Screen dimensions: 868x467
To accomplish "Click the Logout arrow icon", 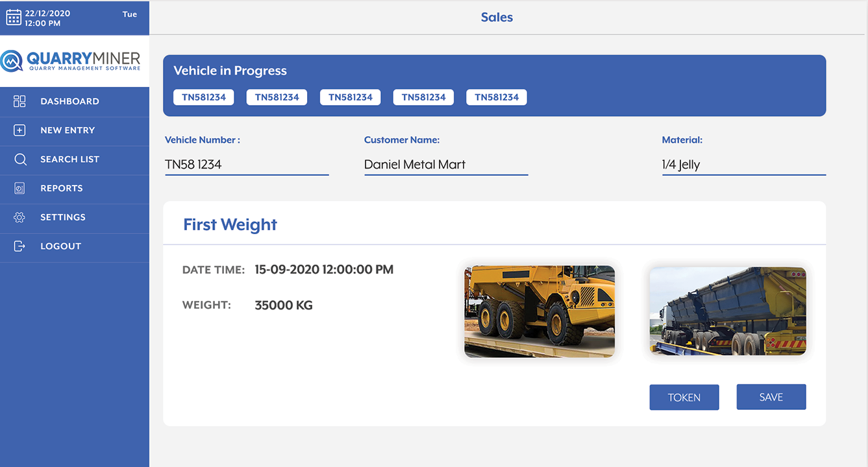I will (x=19, y=246).
